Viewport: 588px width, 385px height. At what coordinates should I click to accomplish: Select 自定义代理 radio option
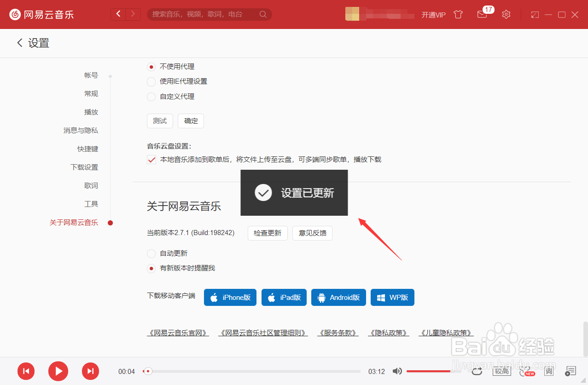[x=151, y=97]
